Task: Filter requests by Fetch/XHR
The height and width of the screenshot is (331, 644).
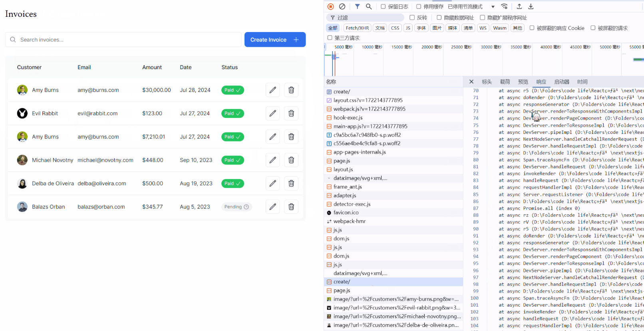Action: click(x=357, y=28)
